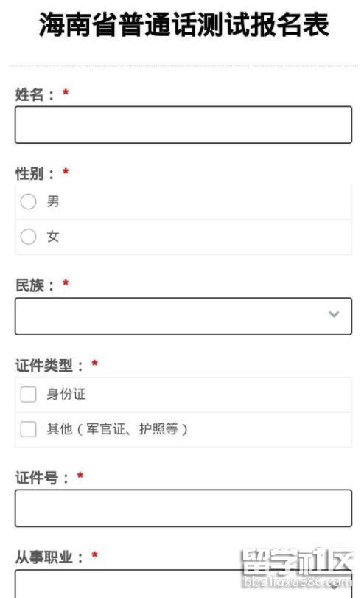Click the 留学社区 watermark logo
The image size is (364, 598).
[297, 562]
